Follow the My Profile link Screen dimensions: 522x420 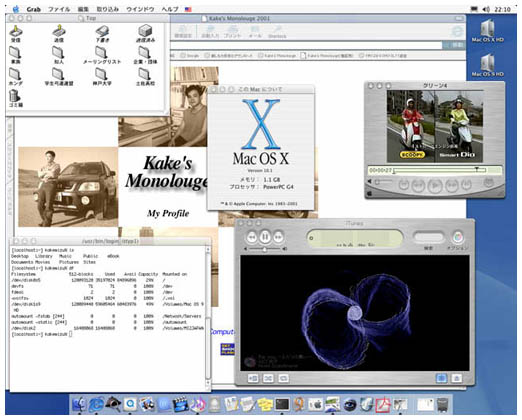pyautogui.click(x=168, y=213)
